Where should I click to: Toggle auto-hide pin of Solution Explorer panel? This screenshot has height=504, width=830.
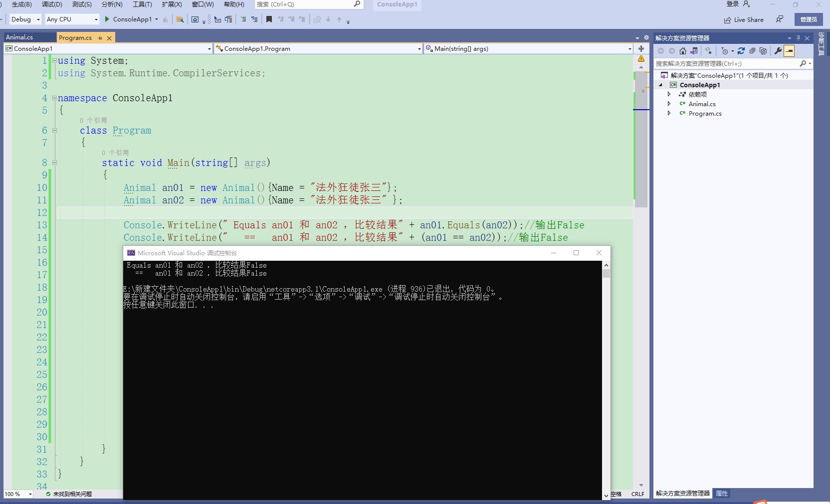click(x=798, y=38)
